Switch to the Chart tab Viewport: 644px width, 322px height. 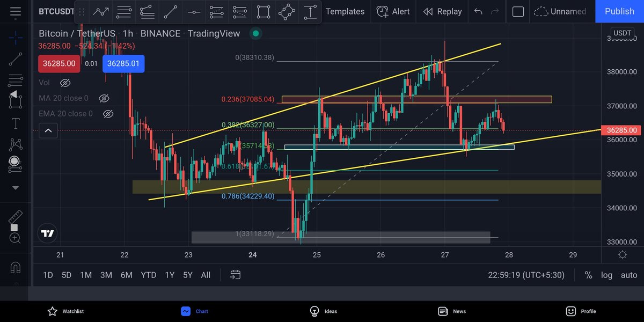[194, 311]
